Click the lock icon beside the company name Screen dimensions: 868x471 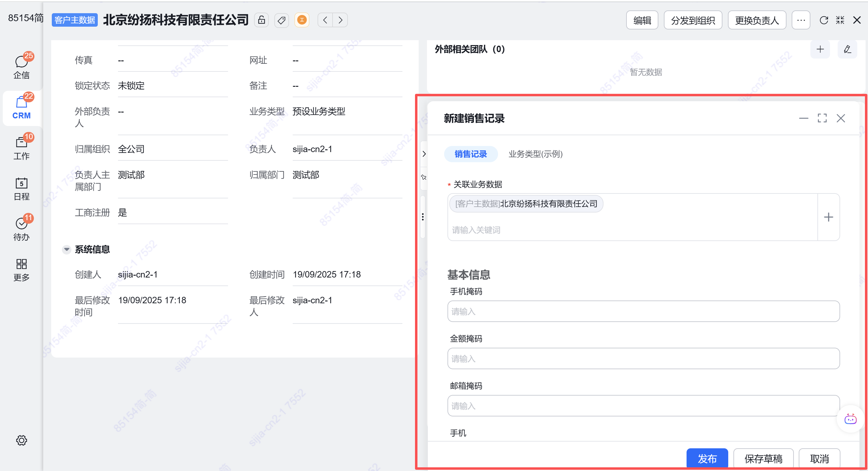pos(261,20)
